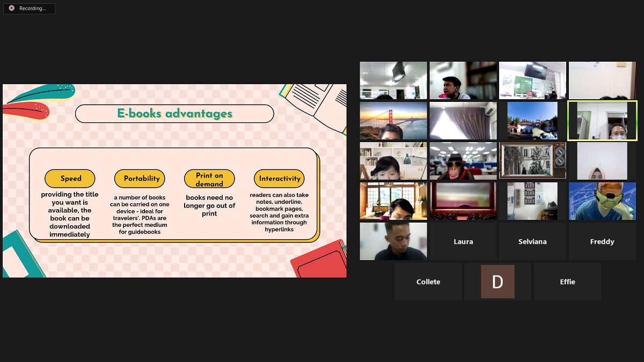
Task: Select the Golden Gate Bridge background video
Action: 393,121
